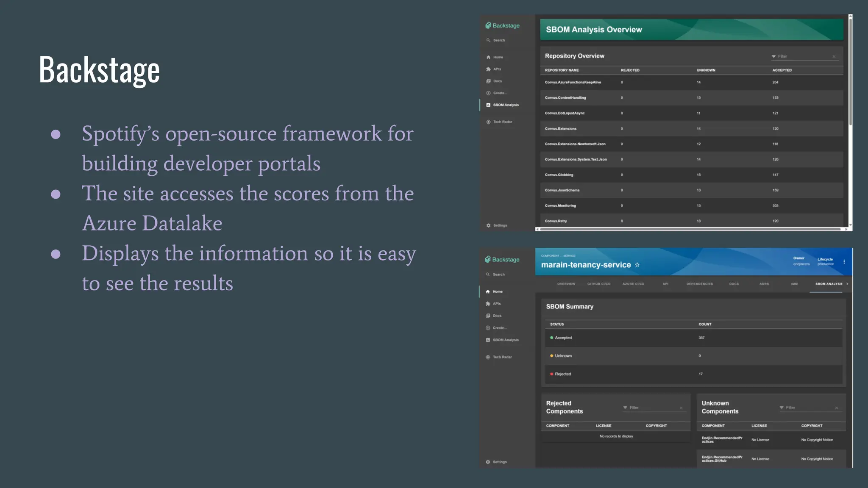
Task: Select Corvus.Retry row
Action: click(x=691, y=221)
